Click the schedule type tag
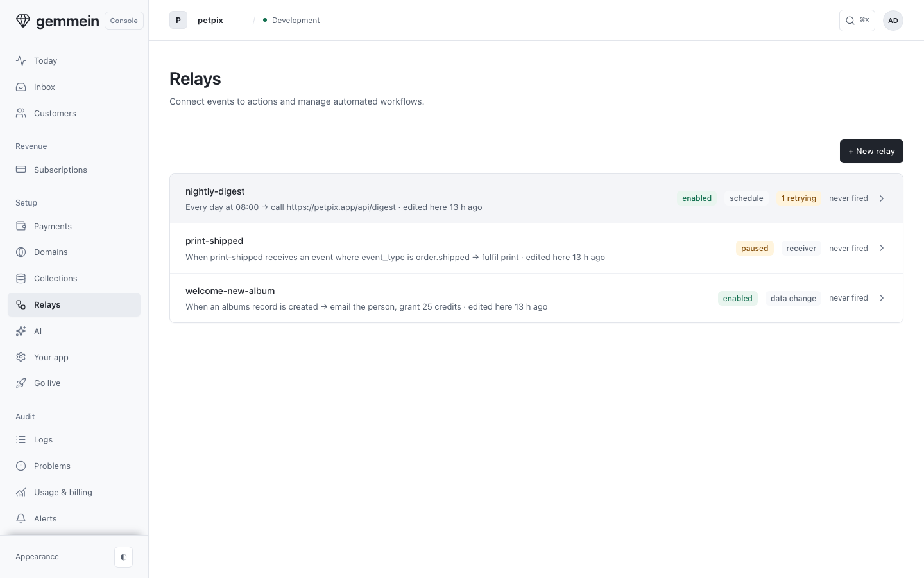924x578 pixels. tap(746, 198)
